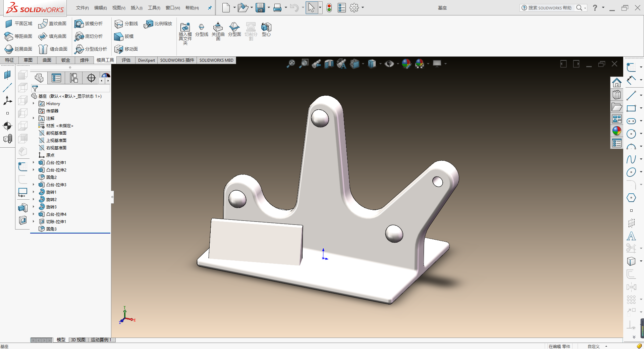Open the View Orientation dropdown arrow
Image resolution: width=644 pixels, height=349 pixels.
click(363, 63)
